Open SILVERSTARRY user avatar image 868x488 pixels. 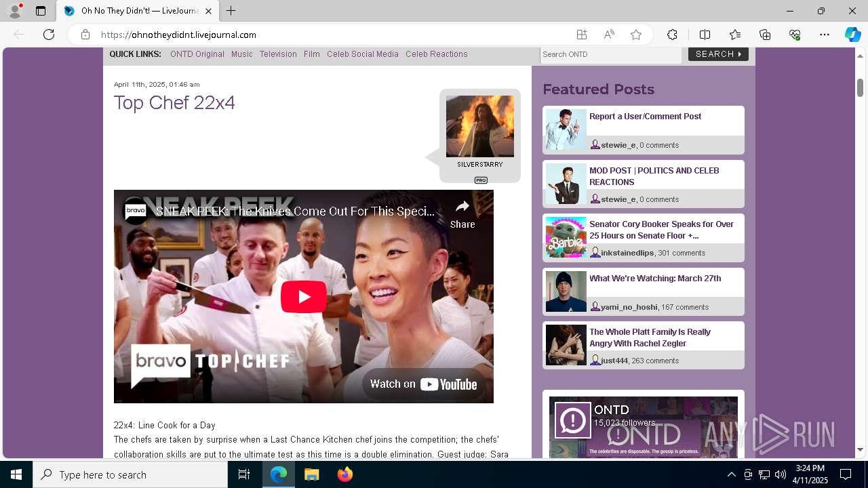click(x=480, y=126)
